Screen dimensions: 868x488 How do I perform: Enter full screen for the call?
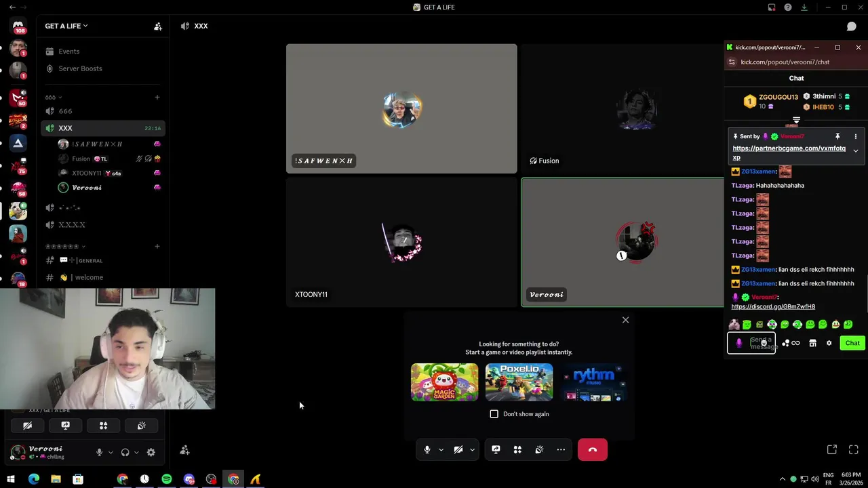tap(854, 449)
